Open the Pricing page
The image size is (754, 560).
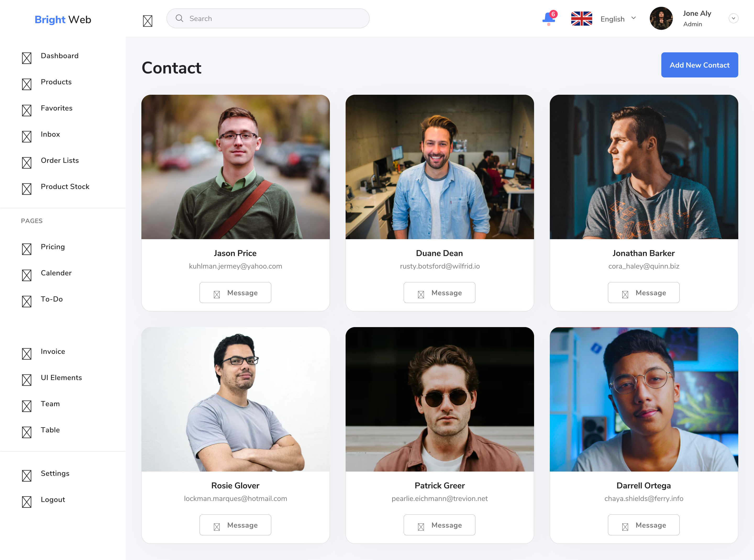(52, 247)
